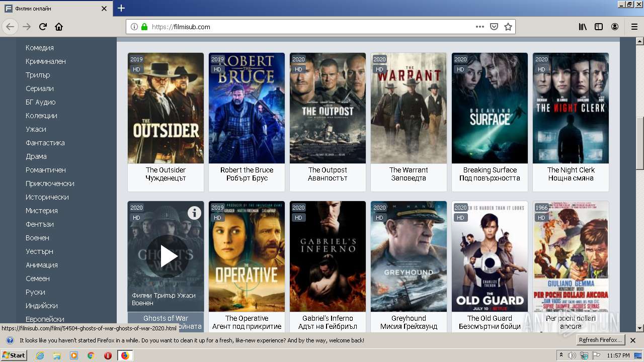The height and width of the screenshot is (362, 644).
Task: Open Robert the Bruce movie poster
Action: point(247,108)
